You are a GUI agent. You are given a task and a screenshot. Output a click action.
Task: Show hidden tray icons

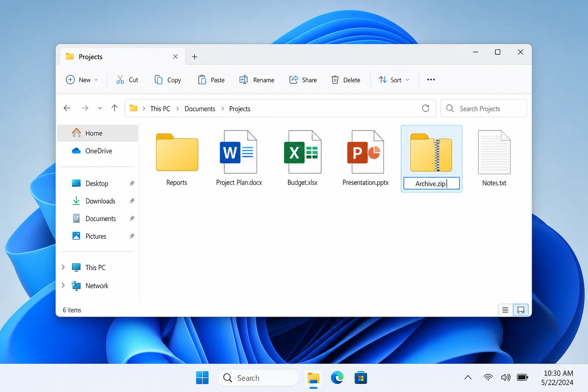pos(468,377)
